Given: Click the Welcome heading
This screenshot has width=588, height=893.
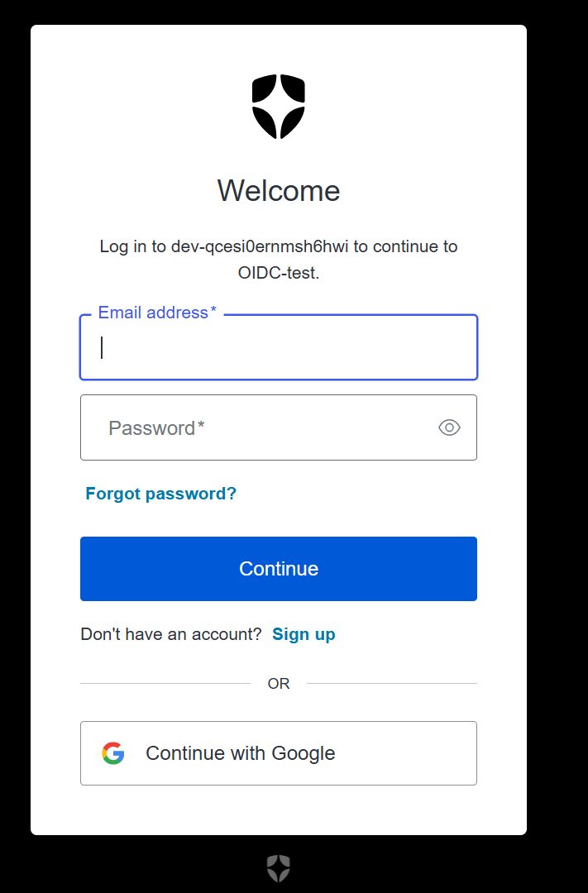Looking at the screenshot, I should (x=279, y=191).
